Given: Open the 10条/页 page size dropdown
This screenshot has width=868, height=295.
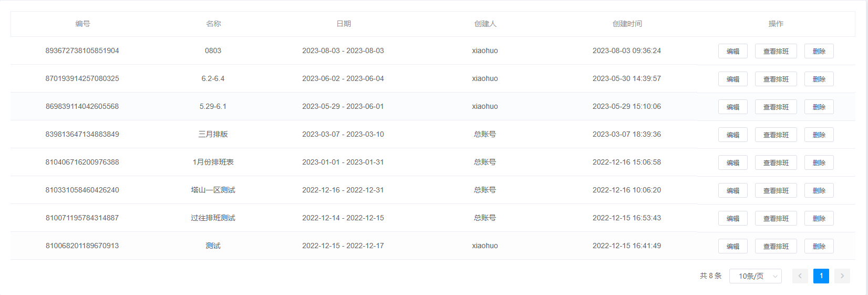Looking at the screenshot, I should click(755, 276).
